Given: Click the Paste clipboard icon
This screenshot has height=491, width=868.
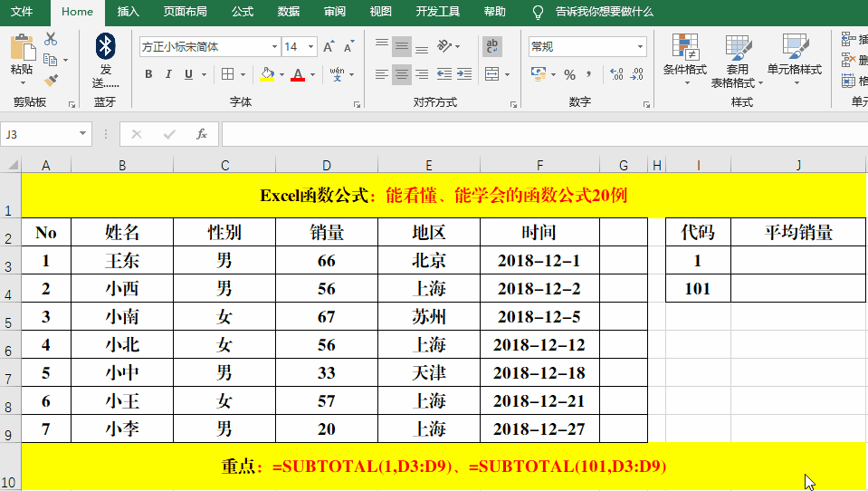Looking at the screenshot, I should (x=22, y=47).
